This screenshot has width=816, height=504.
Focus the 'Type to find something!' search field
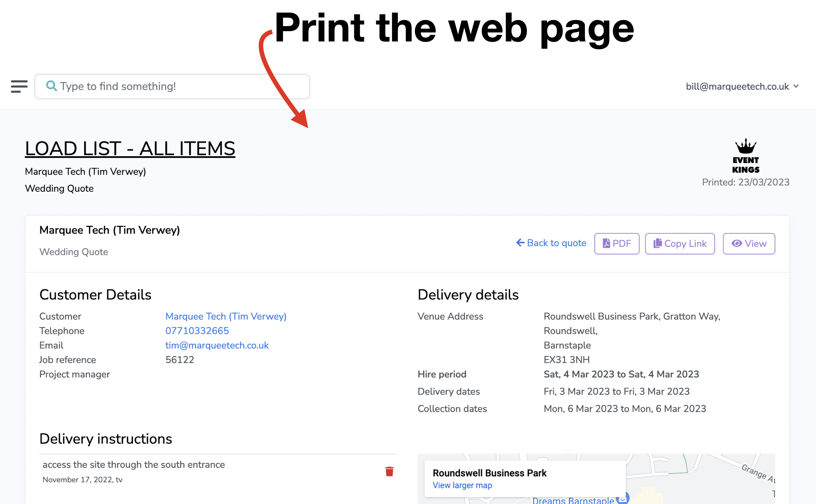[172, 86]
